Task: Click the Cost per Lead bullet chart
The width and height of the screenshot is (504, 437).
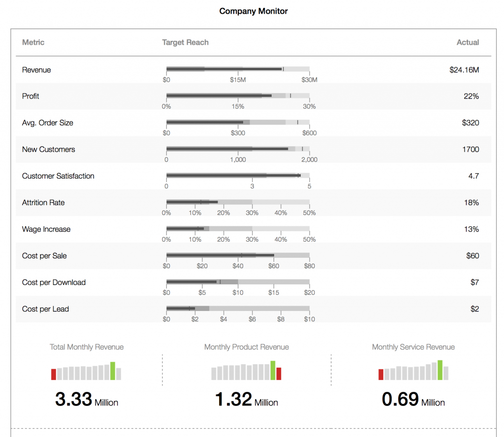Action: tap(238, 309)
